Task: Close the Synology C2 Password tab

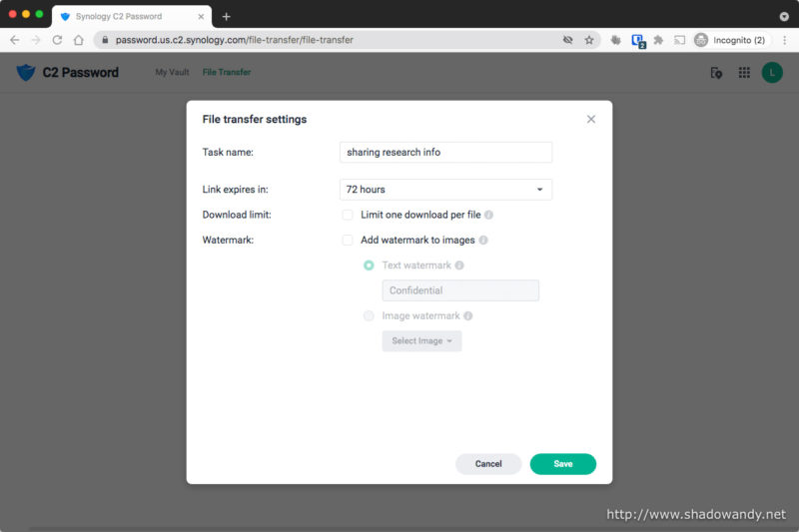Action: [201, 17]
